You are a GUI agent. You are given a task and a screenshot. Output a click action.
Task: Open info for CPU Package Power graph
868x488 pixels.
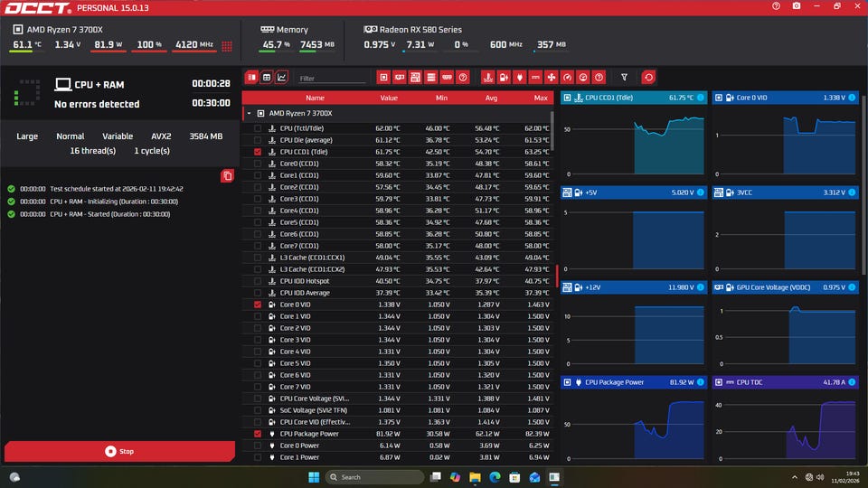[x=700, y=382]
